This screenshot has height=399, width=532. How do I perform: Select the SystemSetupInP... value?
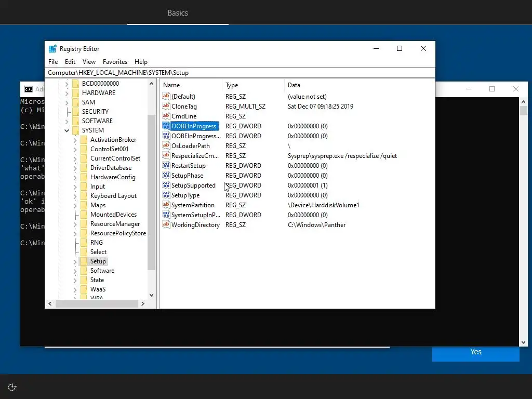click(196, 215)
